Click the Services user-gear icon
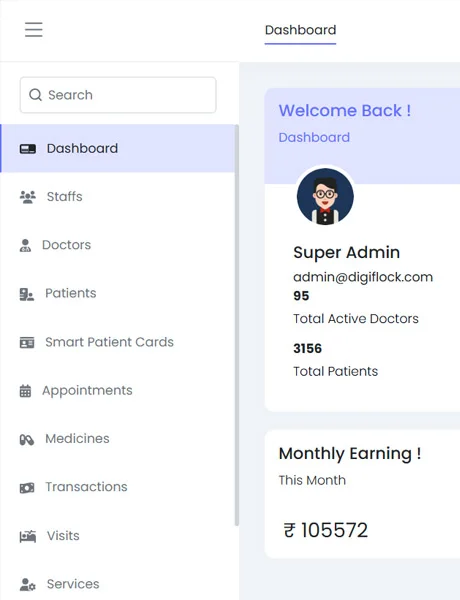 click(x=28, y=584)
